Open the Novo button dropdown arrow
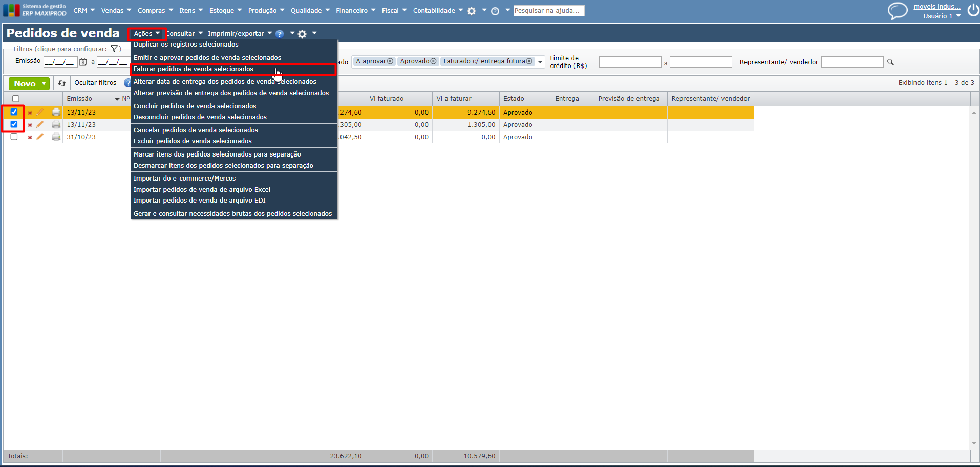This screenshot has width=980, height=467. pos(45,83)
